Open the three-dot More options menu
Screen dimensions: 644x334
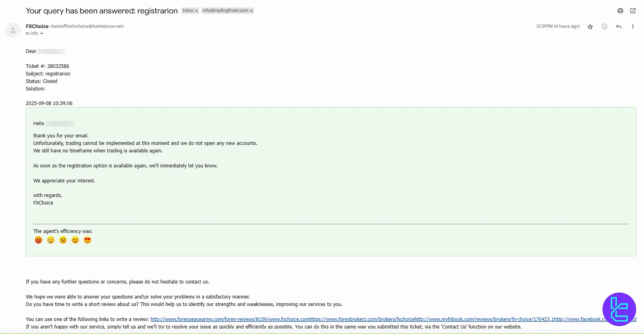(633, 26)
